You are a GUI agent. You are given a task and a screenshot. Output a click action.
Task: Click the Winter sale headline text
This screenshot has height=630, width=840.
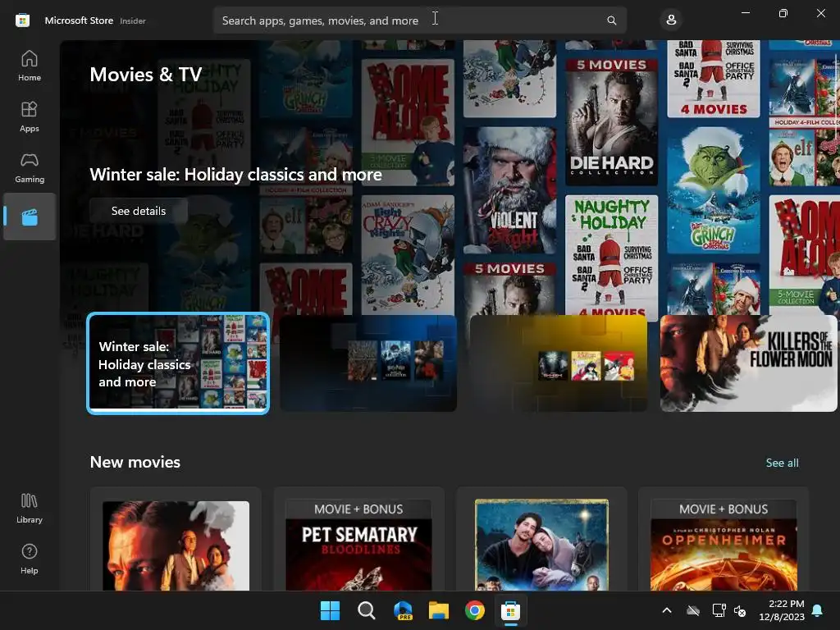235,175
